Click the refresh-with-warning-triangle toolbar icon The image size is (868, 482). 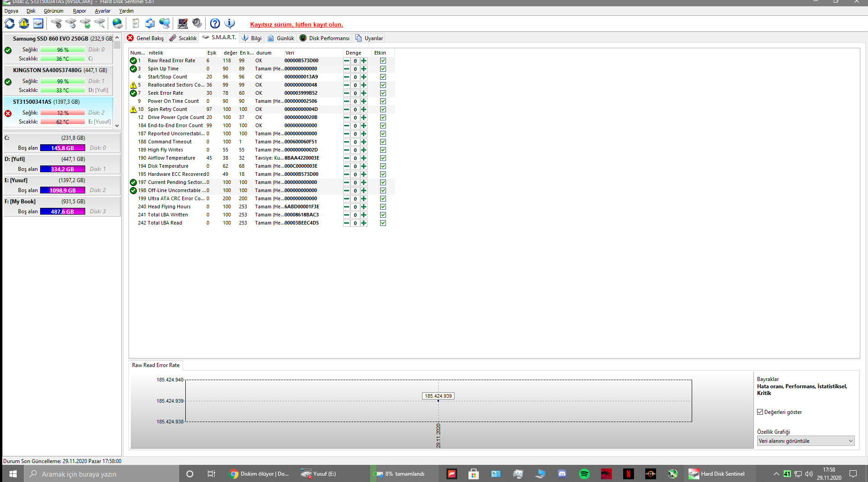24,23
